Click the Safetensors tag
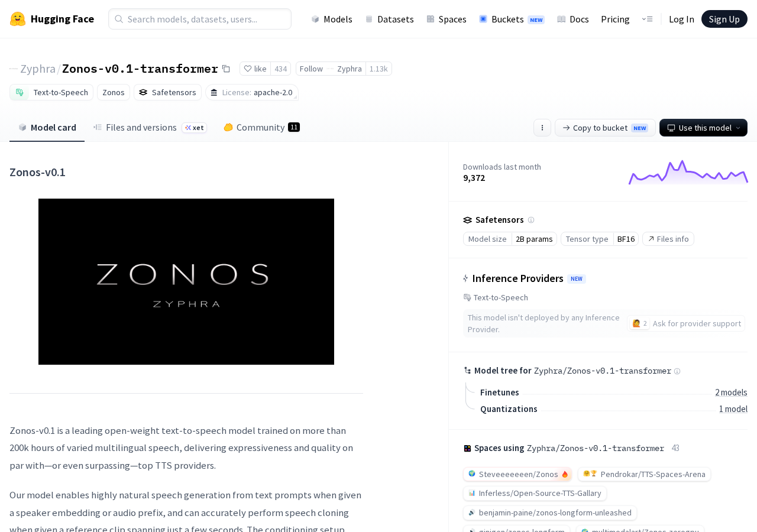 click(x=167, y=92)
